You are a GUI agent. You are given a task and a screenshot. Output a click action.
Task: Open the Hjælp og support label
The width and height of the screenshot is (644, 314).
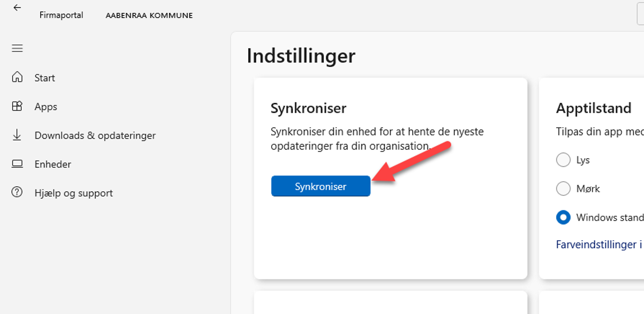(73, 193)
